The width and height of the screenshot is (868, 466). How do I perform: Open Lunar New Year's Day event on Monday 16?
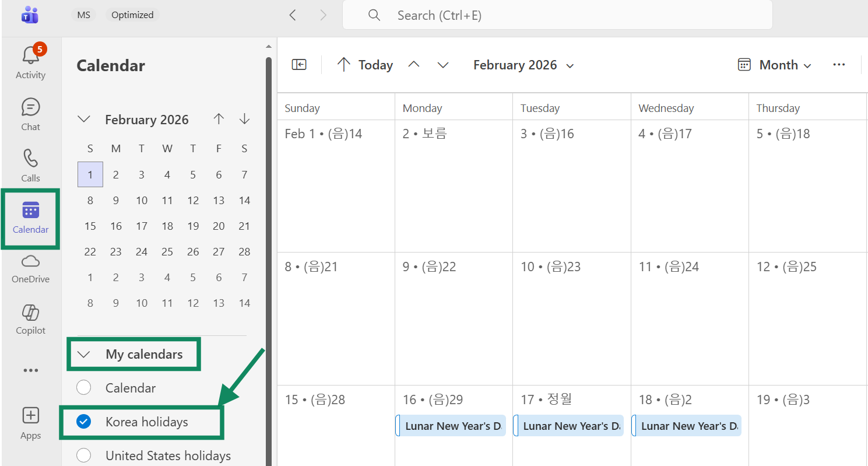[x=451, y=426]
